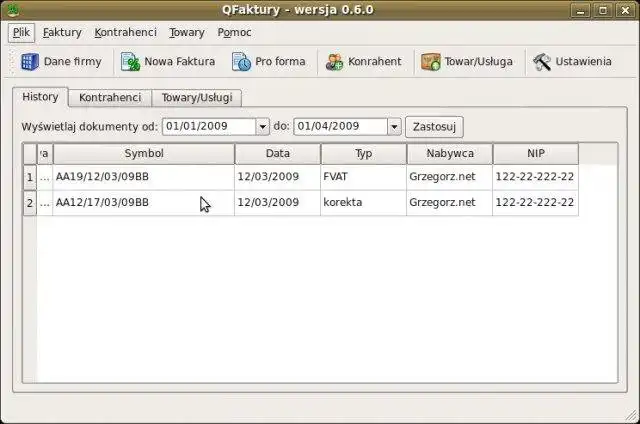Open the Pomoc menu
The height and width of the screenshot is (424, 640).
[x=234, y=33]
